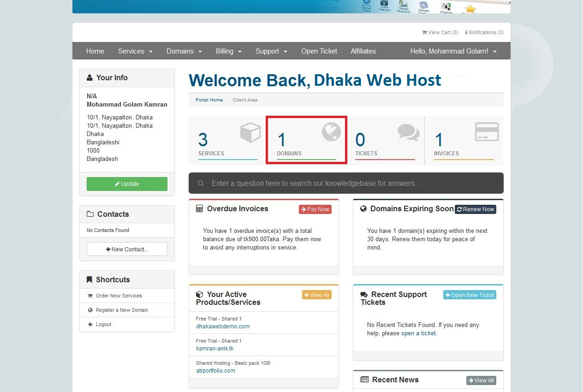Go to Home in the navigation bar
Screen dimensions: 583x392
95,51
